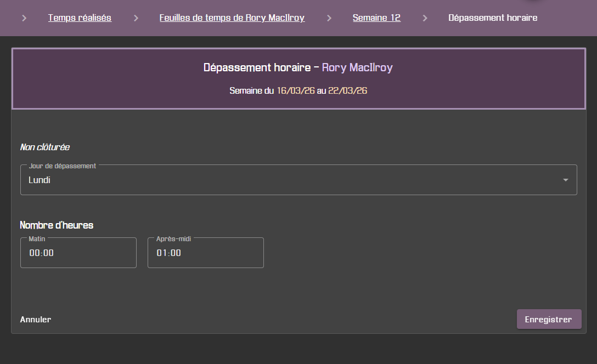The height and width of the screenshot is (364, 597).
Task: Open the Temps réalisés breadcrumb link
Action: pyautogui.click(x=80, y=18)
